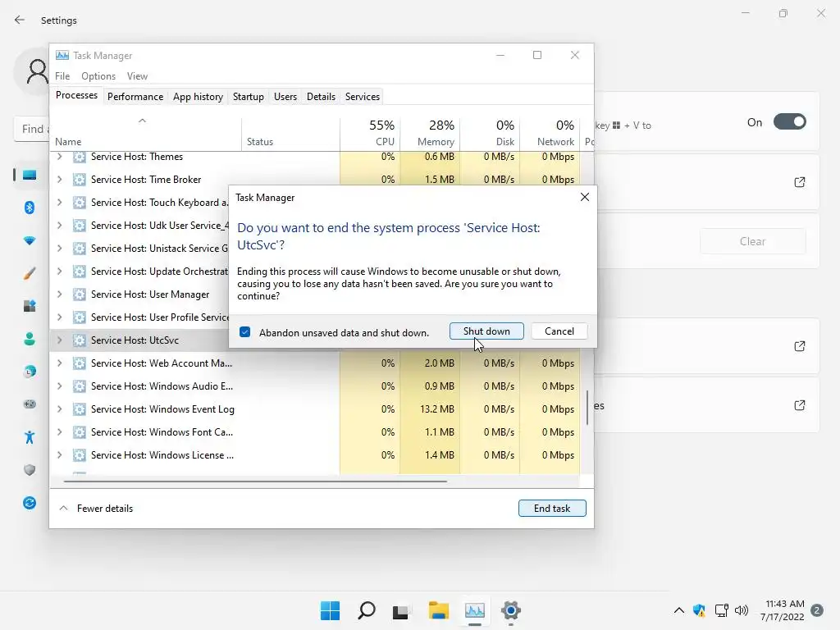Cancel the end system process dialog
The height and width of the screenshot is (630, 840).
[x=559, y=331]
